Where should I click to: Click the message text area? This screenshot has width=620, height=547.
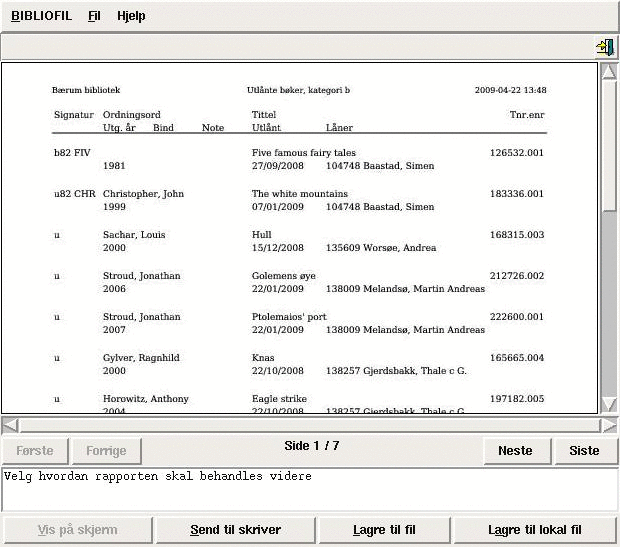click(x=300, y=490)
